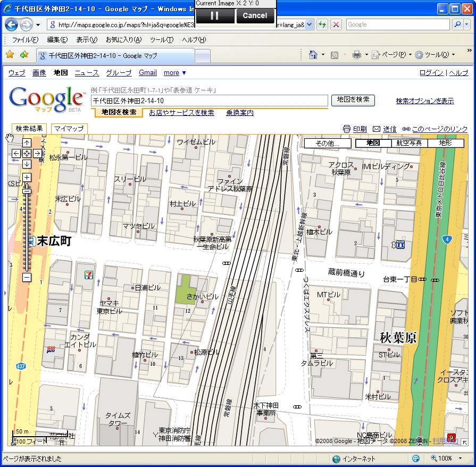Click the 7-Eleven store icon on map
The height and width of the screenshot is (467, 476).
coord(89,275)
